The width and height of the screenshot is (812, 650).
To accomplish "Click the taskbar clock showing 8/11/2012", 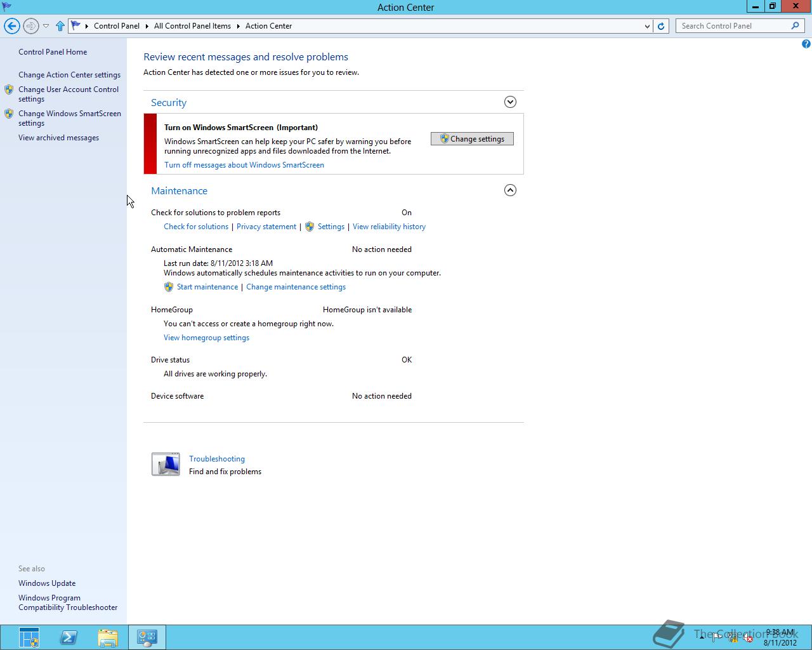I will 780,637.
